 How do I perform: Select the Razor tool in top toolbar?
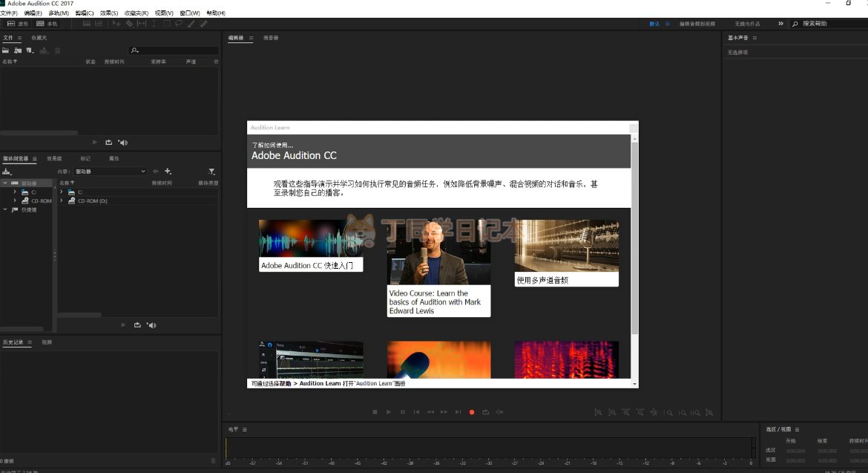[129, 24]
